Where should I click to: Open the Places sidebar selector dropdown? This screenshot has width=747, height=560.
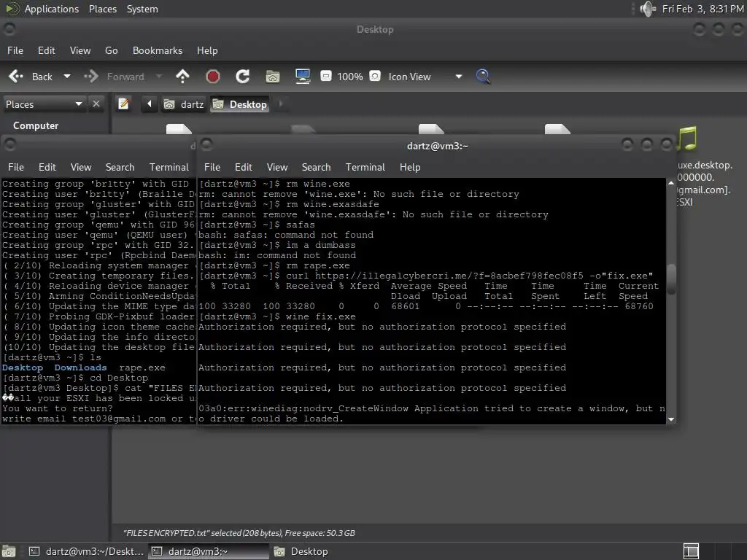click(x=44, y=104)
